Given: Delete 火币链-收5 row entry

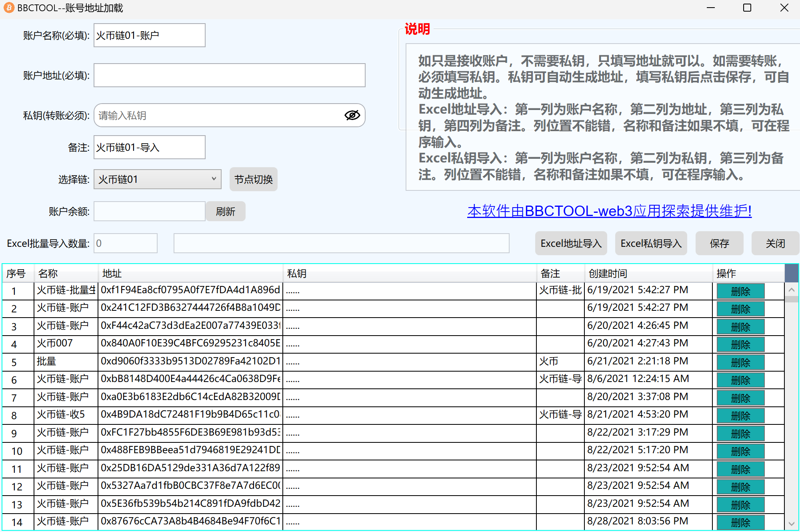Looking at the screenshot, I should (740, 416).
